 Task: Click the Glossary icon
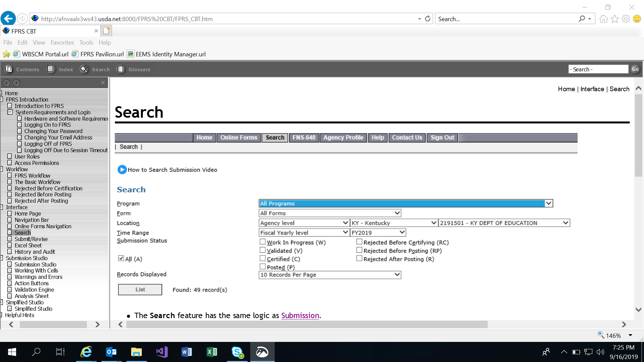coord(120,69)
